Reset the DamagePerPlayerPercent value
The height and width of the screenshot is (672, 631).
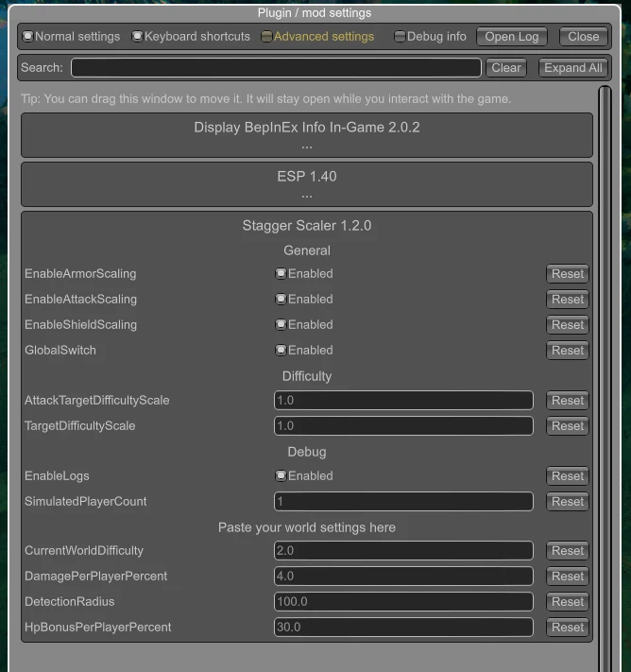pyautogui.click(x=567, y=576)
